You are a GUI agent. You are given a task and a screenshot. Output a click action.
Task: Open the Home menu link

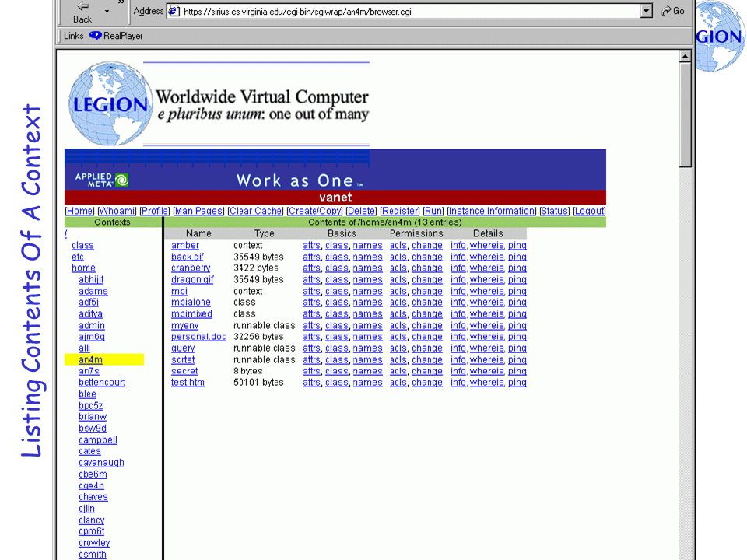pos(79,211)
